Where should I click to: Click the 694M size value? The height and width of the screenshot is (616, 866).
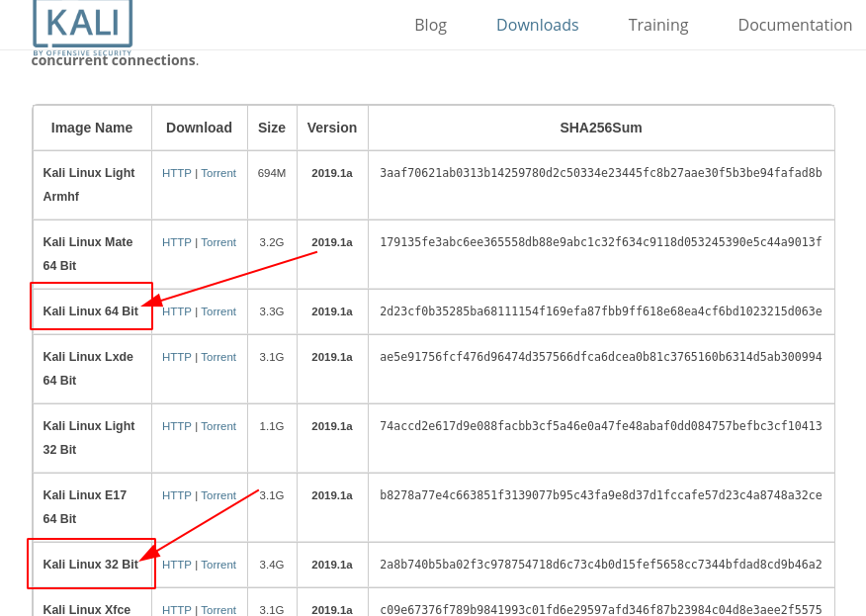point(272,173)
